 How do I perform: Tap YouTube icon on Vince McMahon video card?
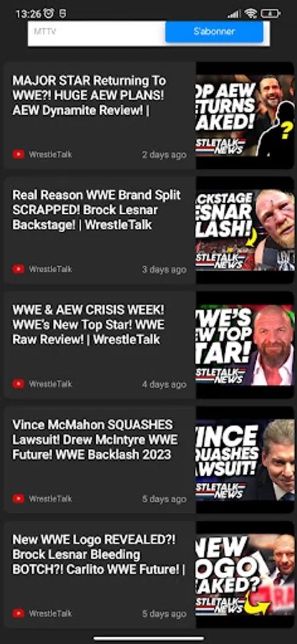(x=19, y=499)
